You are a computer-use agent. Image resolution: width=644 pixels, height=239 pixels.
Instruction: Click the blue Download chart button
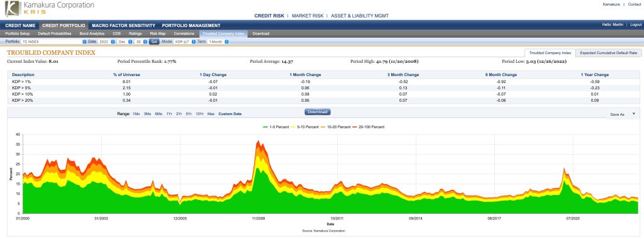[x=318, y=112]
